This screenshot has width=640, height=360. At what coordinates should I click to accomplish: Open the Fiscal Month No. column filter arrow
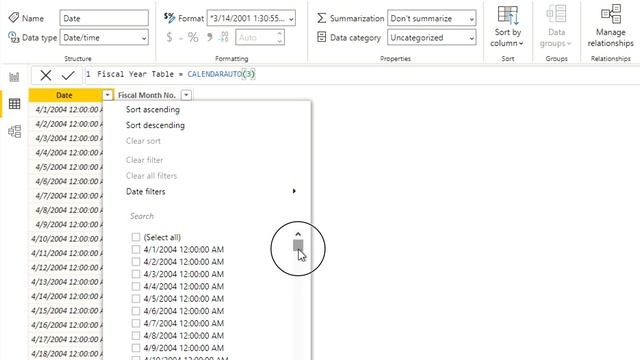coord(186,95)
